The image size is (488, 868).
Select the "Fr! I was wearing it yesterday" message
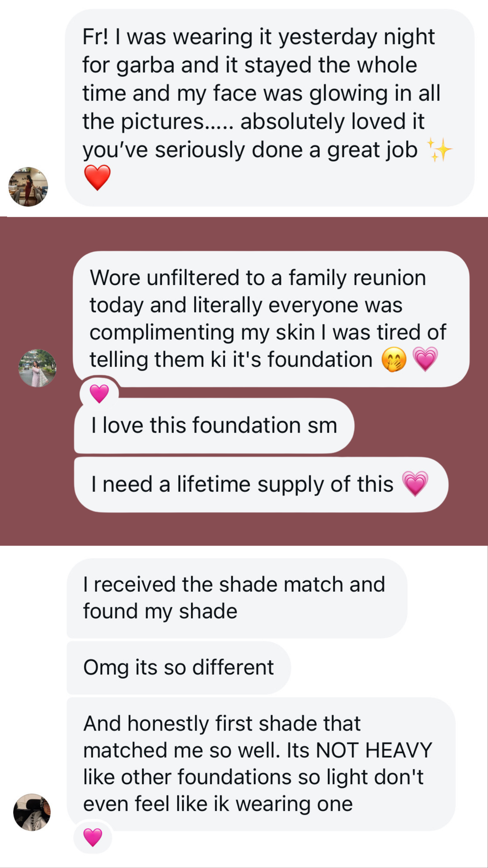tap(269, 108)
